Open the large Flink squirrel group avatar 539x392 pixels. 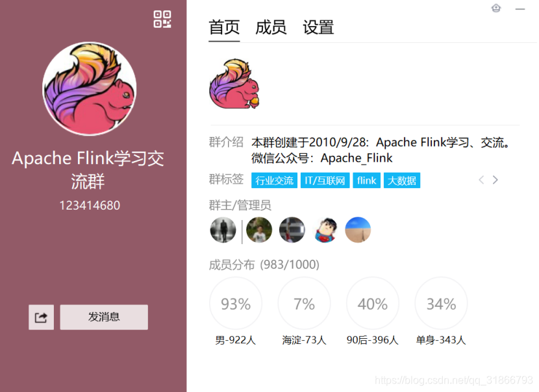click(x=90, y=89)
